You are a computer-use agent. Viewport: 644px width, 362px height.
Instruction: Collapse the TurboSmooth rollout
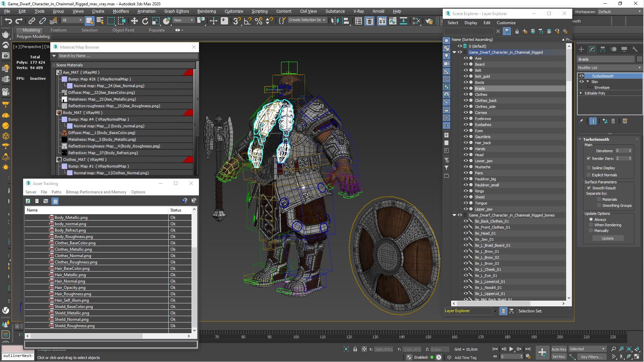click(580, 139)
